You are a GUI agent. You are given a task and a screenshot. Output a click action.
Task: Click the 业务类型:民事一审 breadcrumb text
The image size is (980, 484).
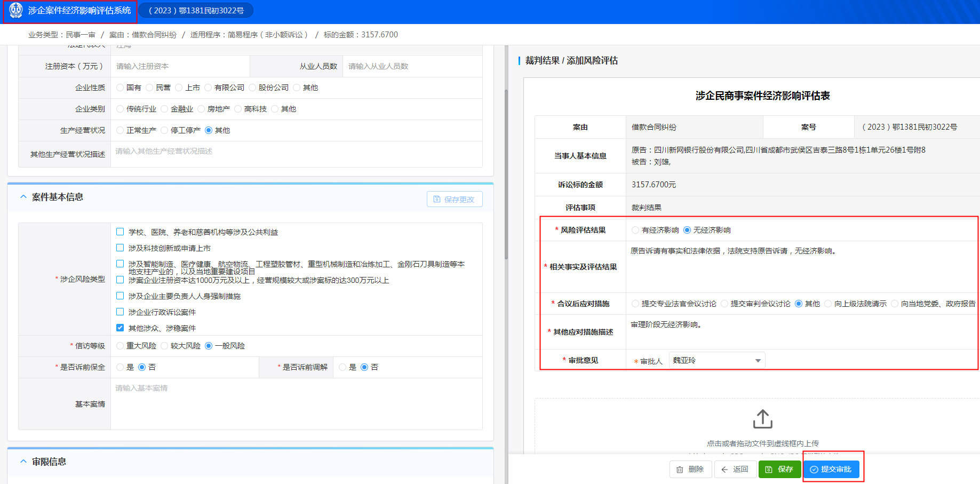pyautogui.click(x=61, y=35)
